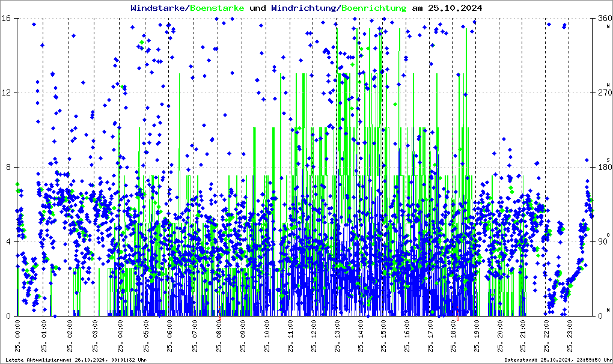Viewport: 613px width, 364px height.
Task: Click direction axis value 270
Action: [x=605, y=93]
